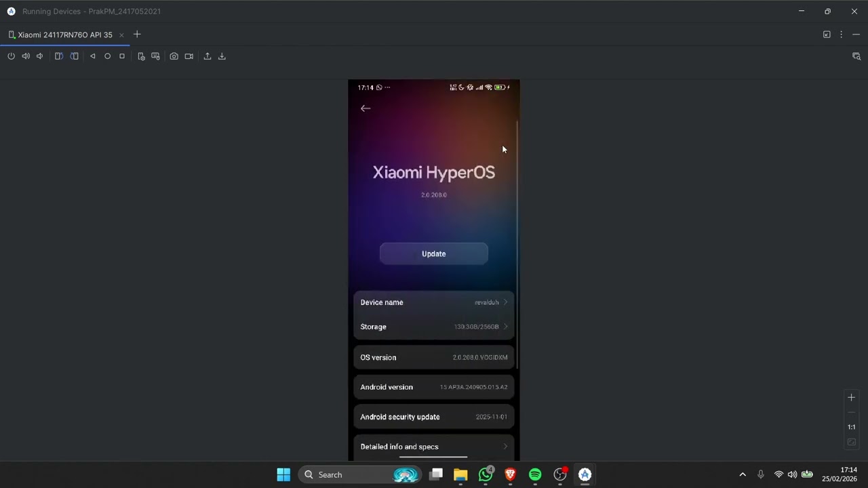
Task: Open the Running Devices options menu
Action: pos(842,35)
